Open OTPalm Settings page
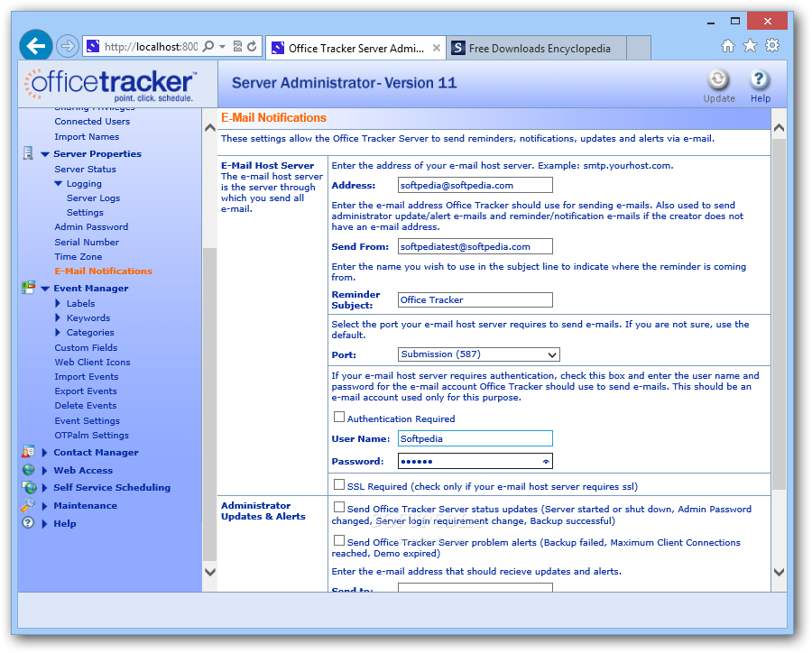The width and height of the screenshot is (812, 653). pos(92,435)
